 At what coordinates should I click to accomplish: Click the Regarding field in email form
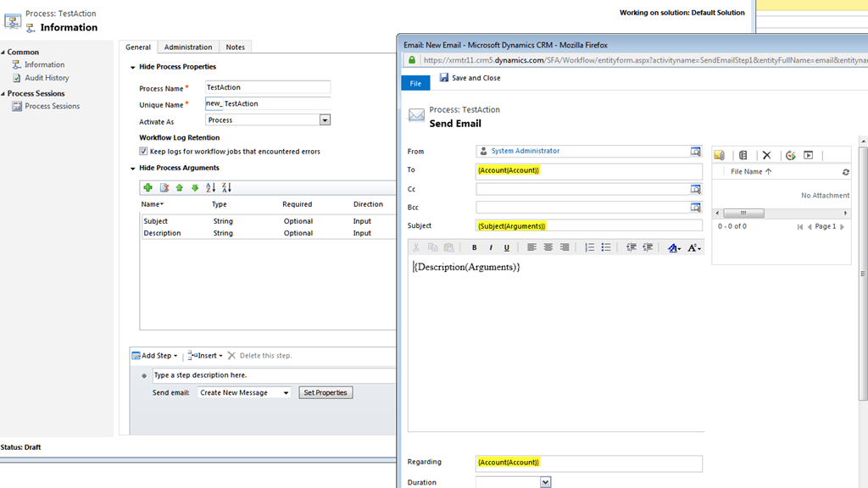pos(589,463)
